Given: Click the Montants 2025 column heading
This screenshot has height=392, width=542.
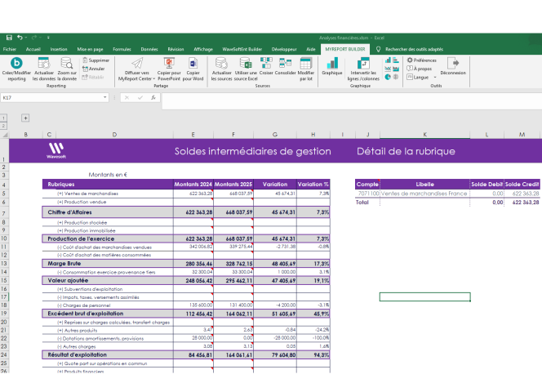Looking at the screenshot, I should 233,185.
